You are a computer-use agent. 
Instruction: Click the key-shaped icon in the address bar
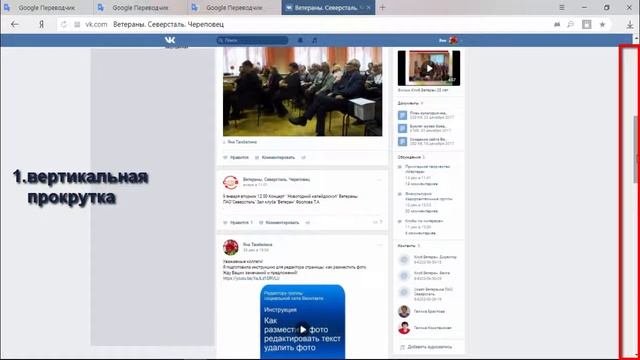(570, 24)
